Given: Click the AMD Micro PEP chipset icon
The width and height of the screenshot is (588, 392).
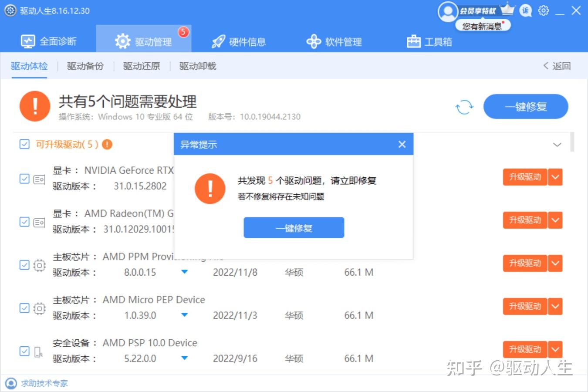Looking at the screenshot, I should click(x=39, y=308).
